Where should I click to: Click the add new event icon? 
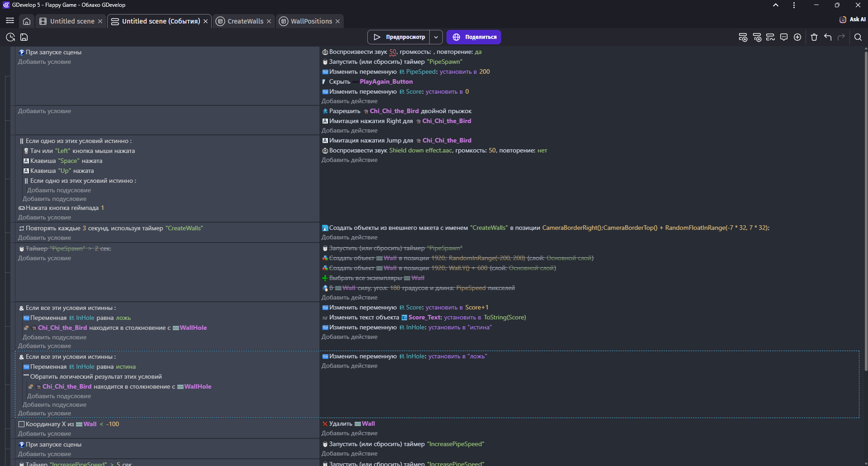coord(743,37)
